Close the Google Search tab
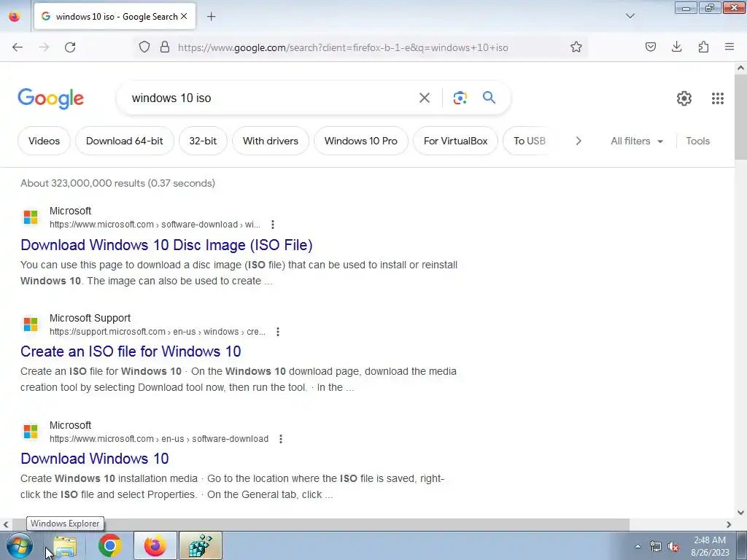The height and width of the screenshot is (560, 747). (x=184, y=16)
